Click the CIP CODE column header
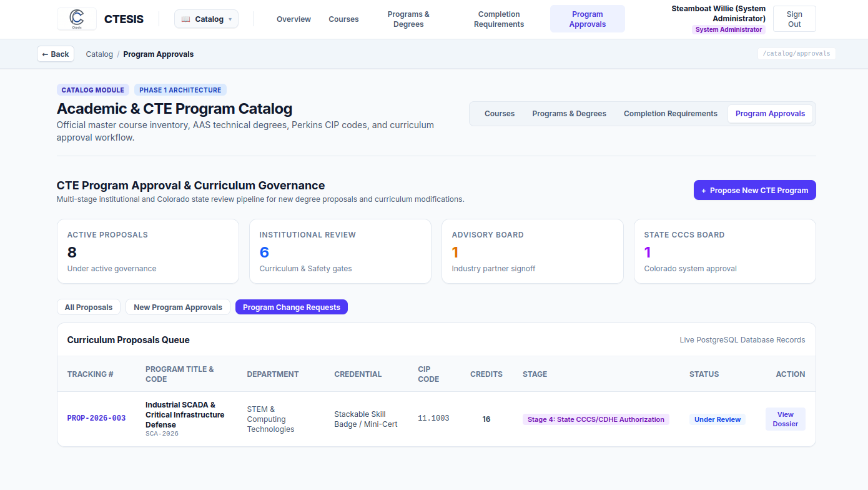 click(x=428, y=374)
